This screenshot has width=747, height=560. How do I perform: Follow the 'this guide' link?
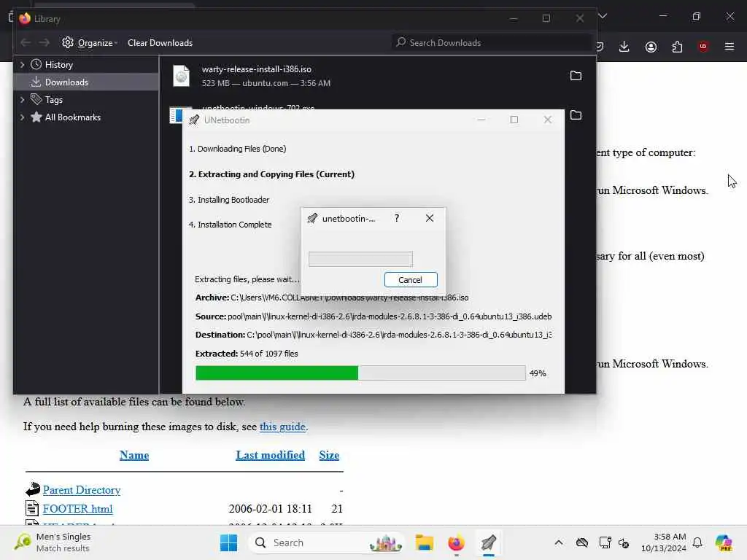point(282,427)
